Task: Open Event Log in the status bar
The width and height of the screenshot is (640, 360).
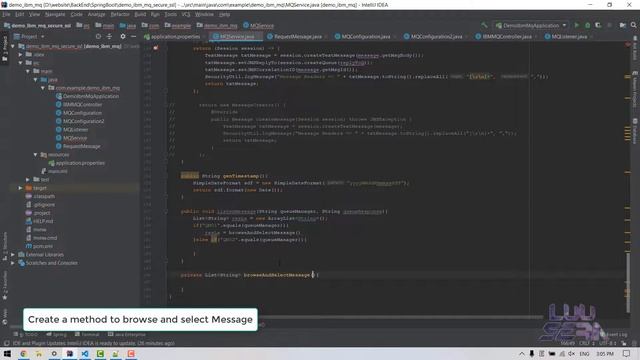Action: [614, 334]
